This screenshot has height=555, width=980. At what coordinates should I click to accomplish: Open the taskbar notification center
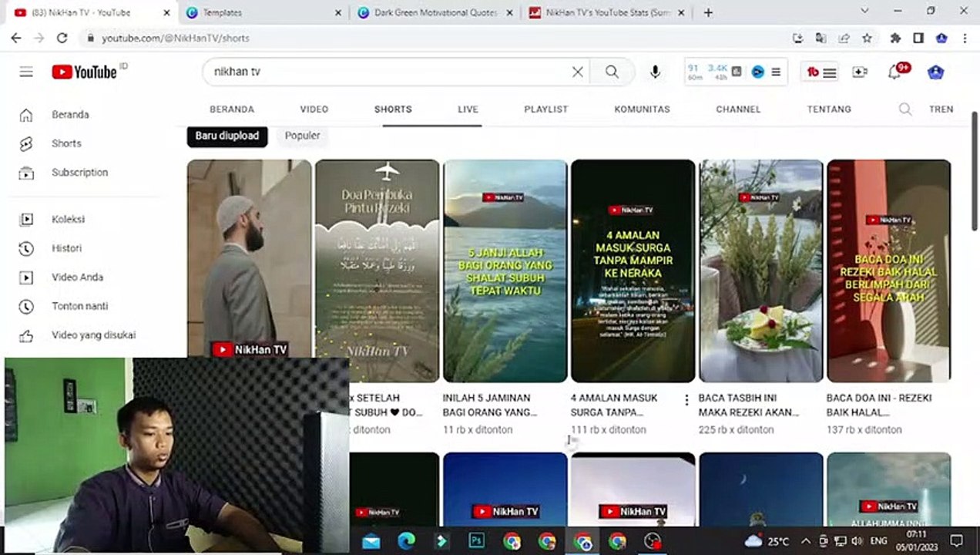point(956,540)
